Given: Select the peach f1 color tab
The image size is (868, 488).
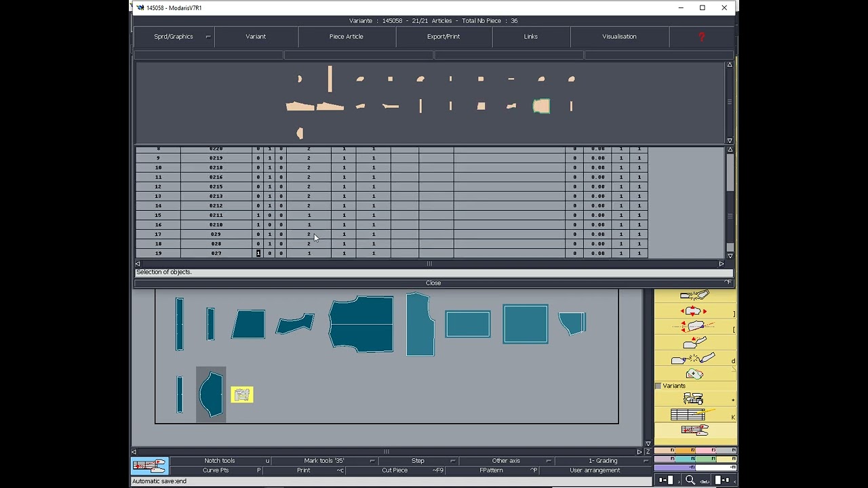Looking at the screenshot, I should click(x=665, y=451).
